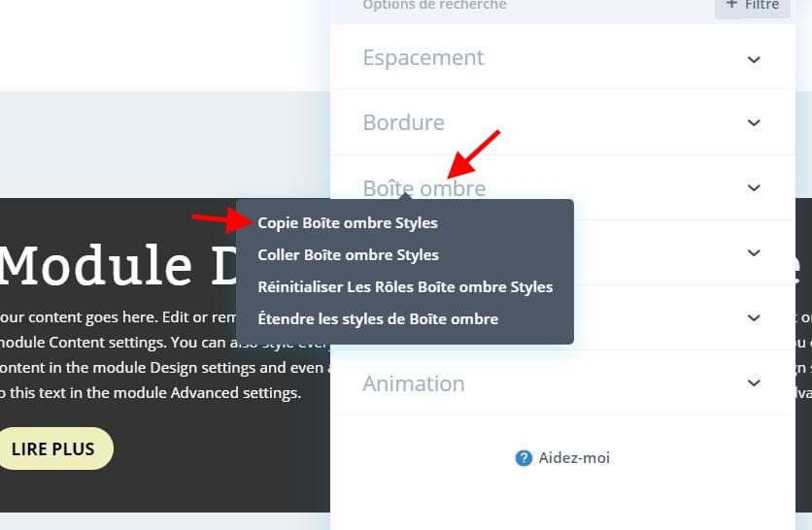Image resolution: width=812 pixels, height=530 pixels.
Task: Open the Animation settings title
Action: (414, 383)
